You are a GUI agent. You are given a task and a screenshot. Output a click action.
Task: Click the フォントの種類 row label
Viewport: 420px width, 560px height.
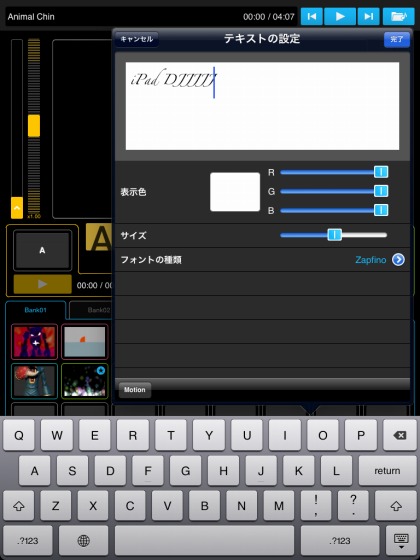click(x=151, y=260)
